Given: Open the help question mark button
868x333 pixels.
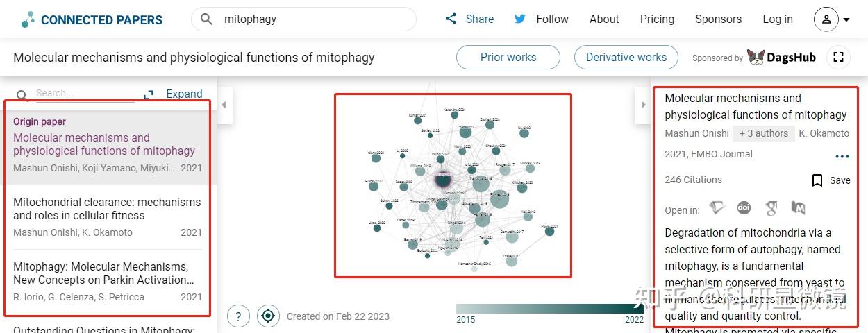Looking at the screenshot, I should coord(238,316).
